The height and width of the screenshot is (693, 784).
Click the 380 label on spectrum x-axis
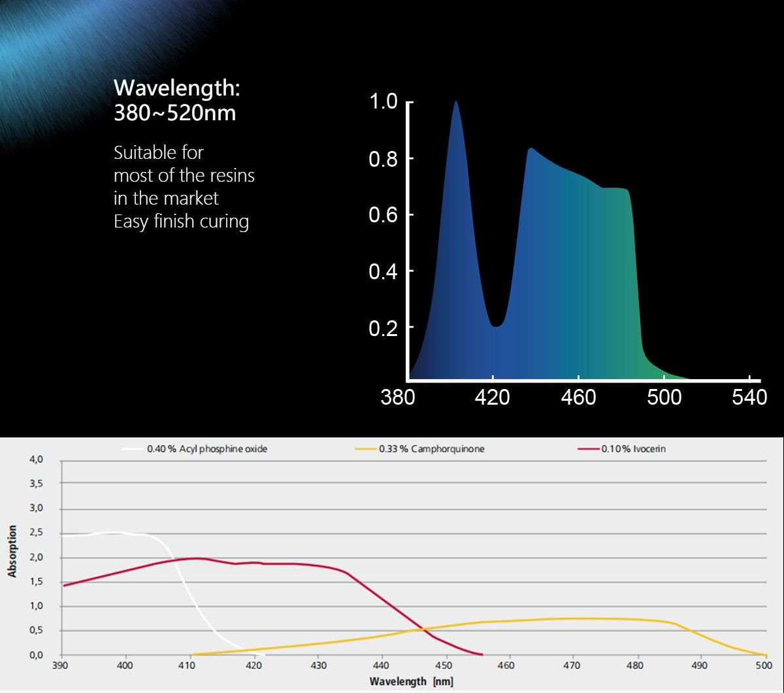point(397,397)
